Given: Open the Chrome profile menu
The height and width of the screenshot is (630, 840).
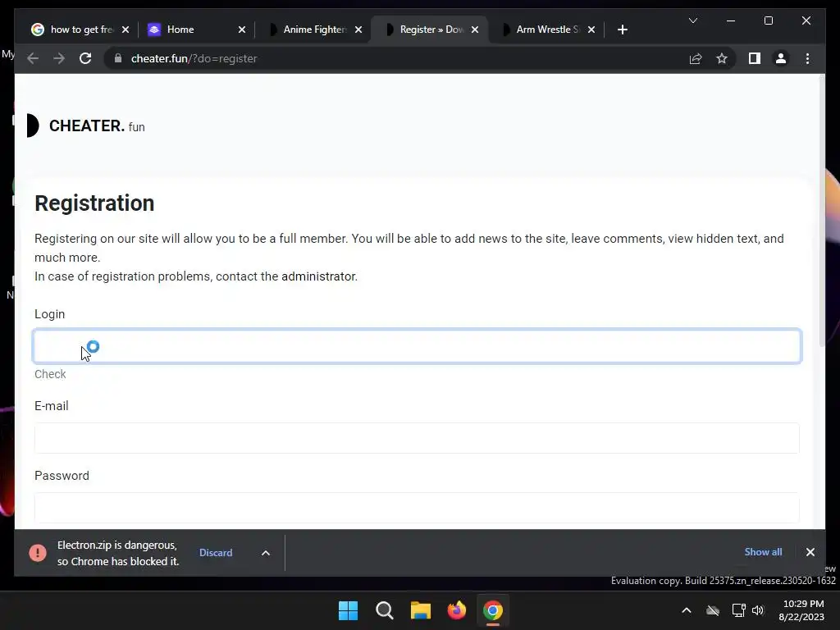Looking at the screenshot, I should click(x=781, y=58).
